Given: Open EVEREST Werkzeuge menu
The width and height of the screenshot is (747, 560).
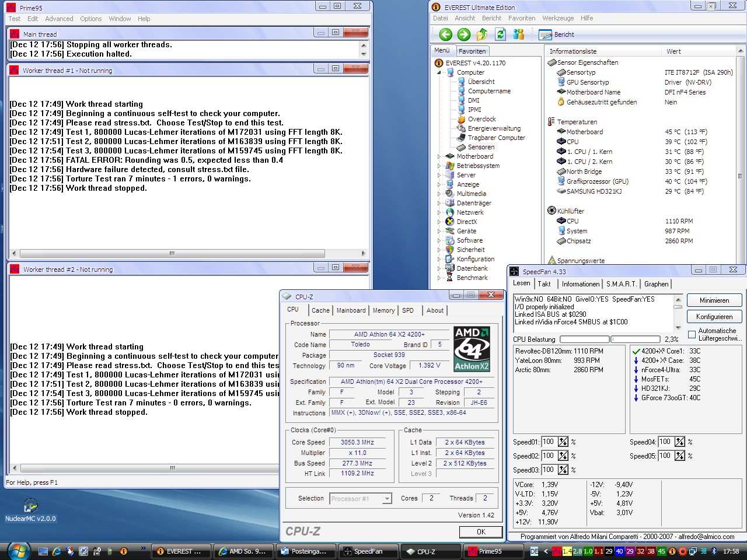Looking at the screenshot, I should pos(558,18).
